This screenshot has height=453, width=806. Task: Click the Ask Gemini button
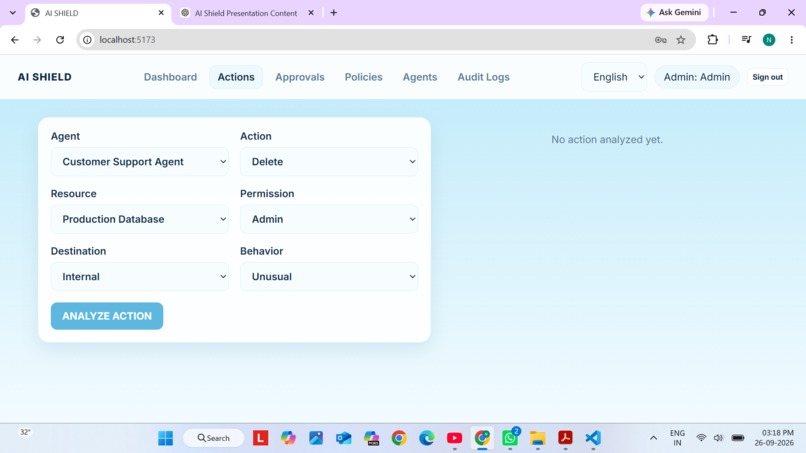pos(674,12)
